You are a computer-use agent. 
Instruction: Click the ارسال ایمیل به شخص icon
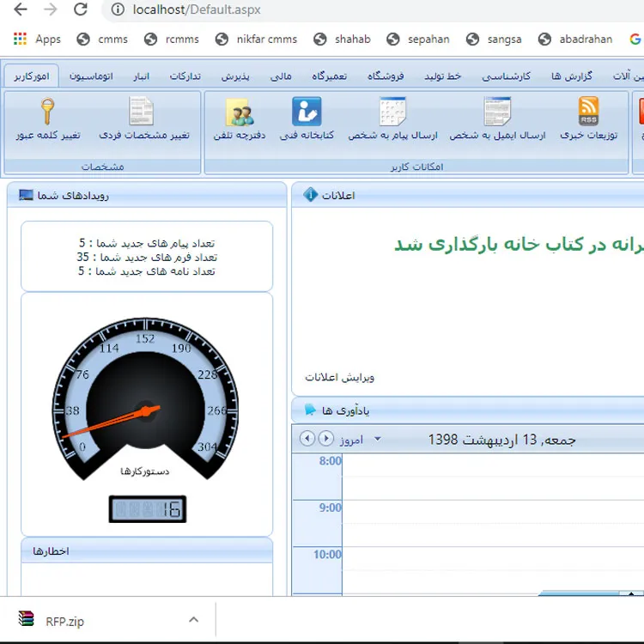(x=497, y=112)
